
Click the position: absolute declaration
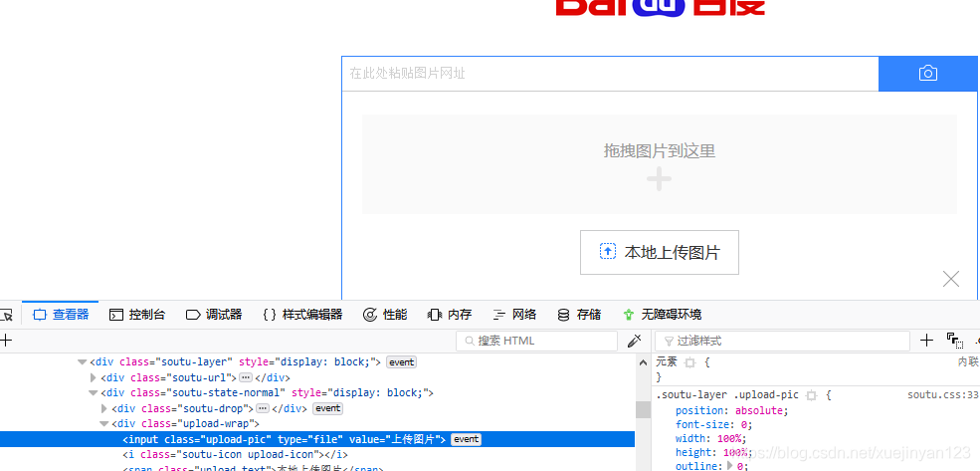[732, 411]
